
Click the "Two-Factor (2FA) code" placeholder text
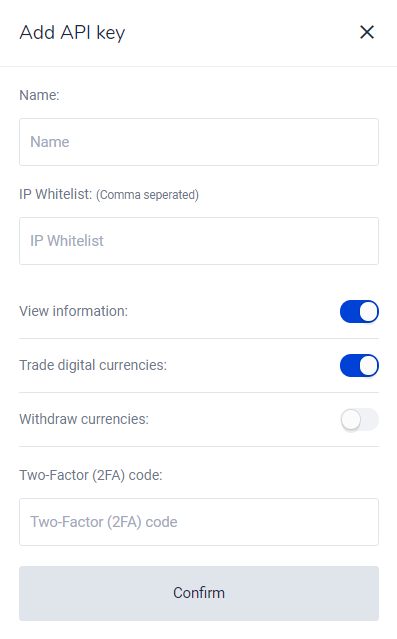[x=104, y=522]
